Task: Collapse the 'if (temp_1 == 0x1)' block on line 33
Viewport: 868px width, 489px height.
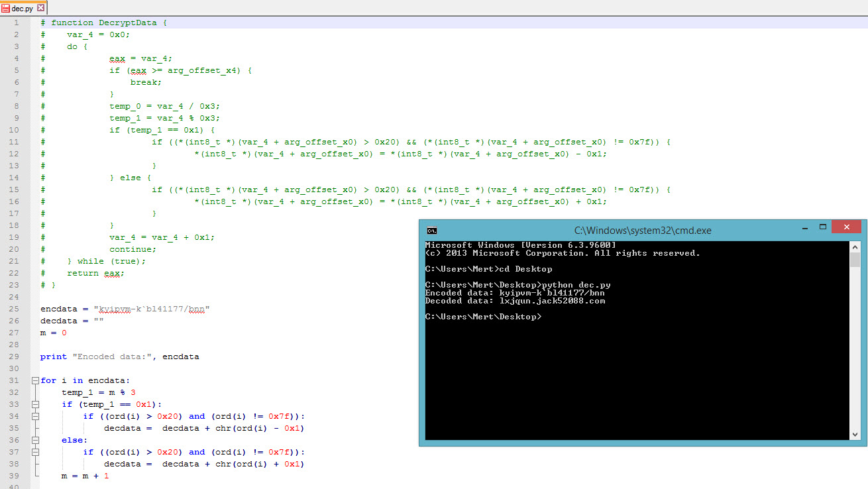Action: coord(34,404)
